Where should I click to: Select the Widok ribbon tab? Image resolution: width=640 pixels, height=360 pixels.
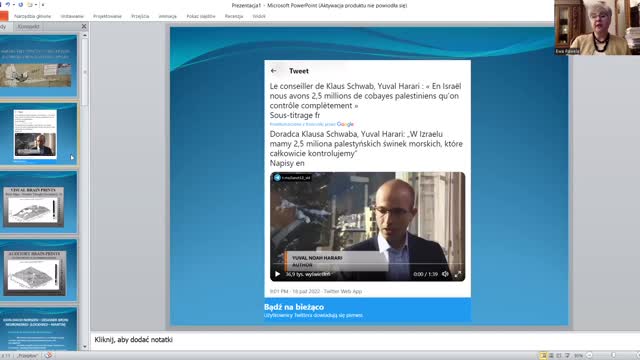(x=259, y=16)
